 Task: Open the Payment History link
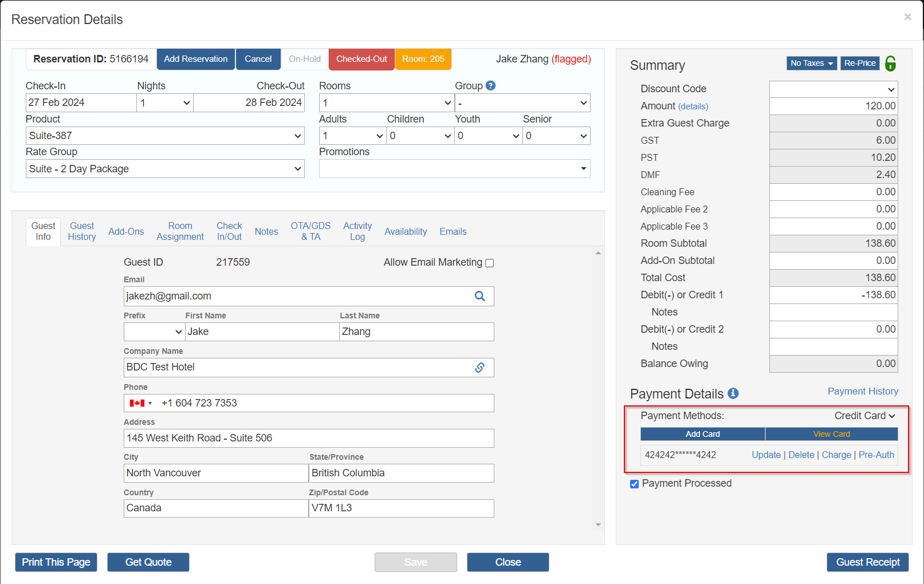click(x=863, y=391)
